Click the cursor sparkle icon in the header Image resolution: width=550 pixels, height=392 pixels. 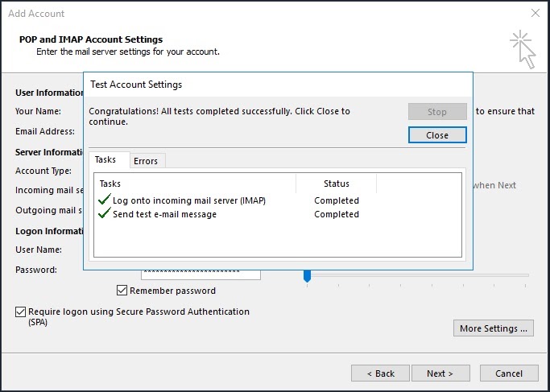pyautogui.click(x=523, y=49)
